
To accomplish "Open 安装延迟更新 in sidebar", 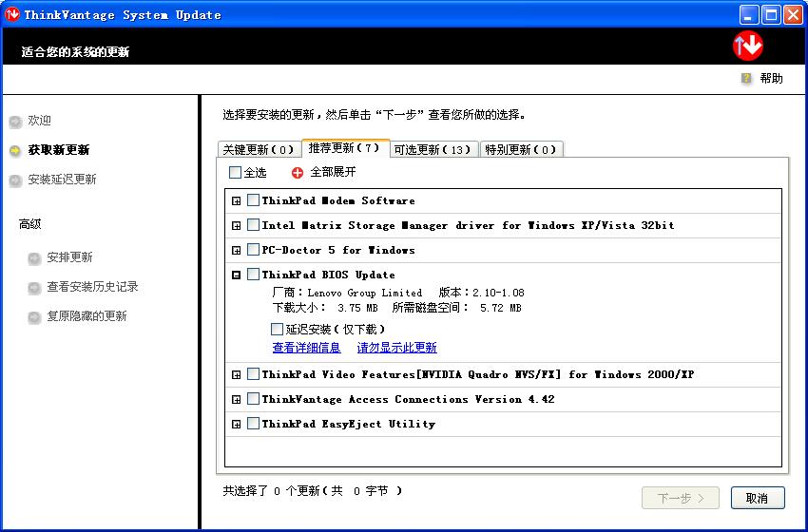I will tap(62, 180).
